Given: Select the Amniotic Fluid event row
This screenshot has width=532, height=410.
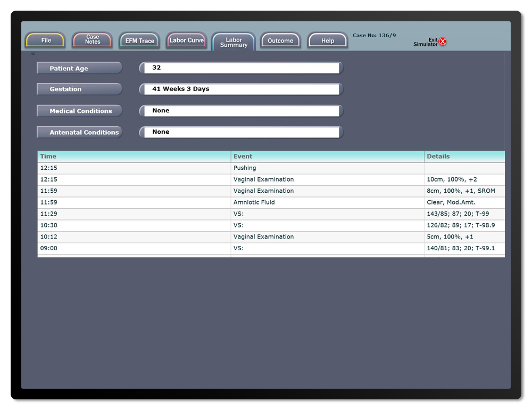Looking at the screenshot, I should click(271, 202).
